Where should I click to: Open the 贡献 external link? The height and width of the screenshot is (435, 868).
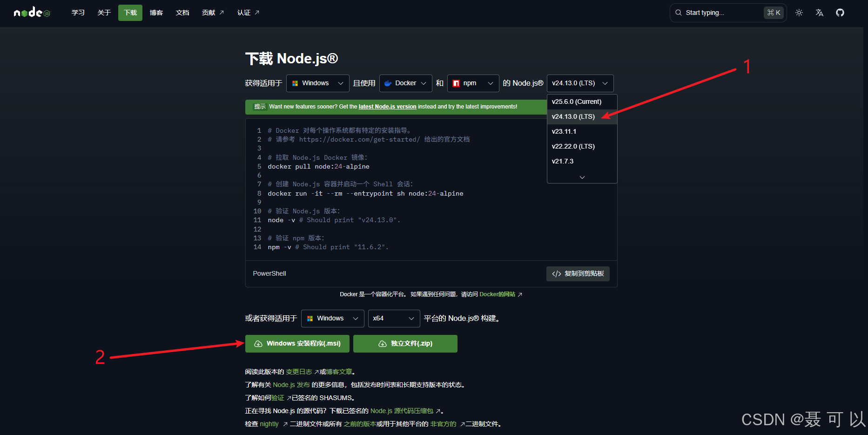[x=213, y=13]
